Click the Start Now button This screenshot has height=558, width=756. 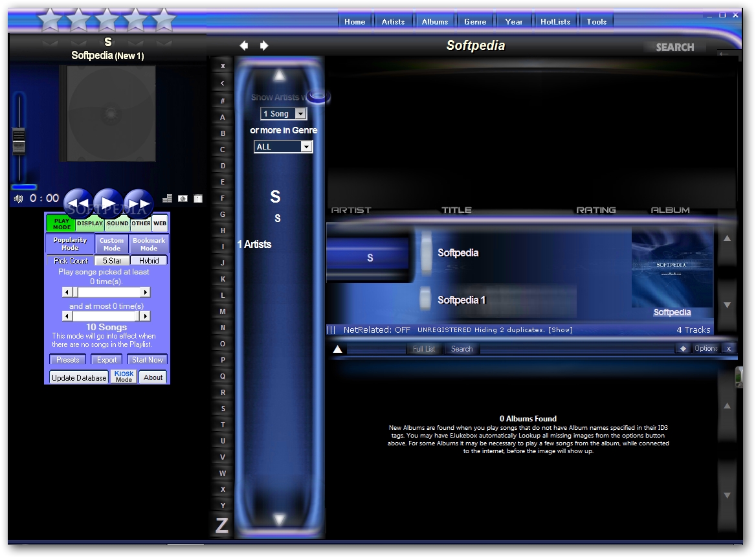[x=148, y=360]
